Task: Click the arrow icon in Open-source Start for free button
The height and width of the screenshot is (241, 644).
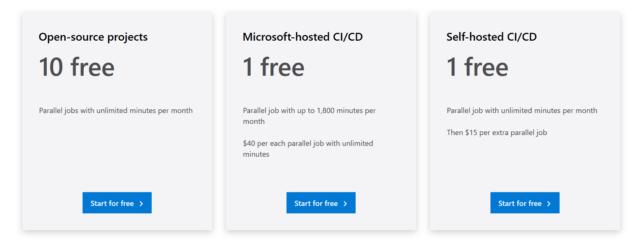Action: coord(141,203)
